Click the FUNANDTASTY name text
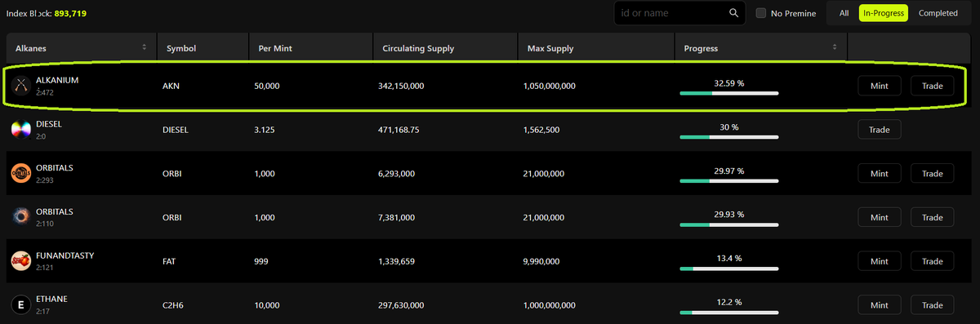 pos(65,255)
